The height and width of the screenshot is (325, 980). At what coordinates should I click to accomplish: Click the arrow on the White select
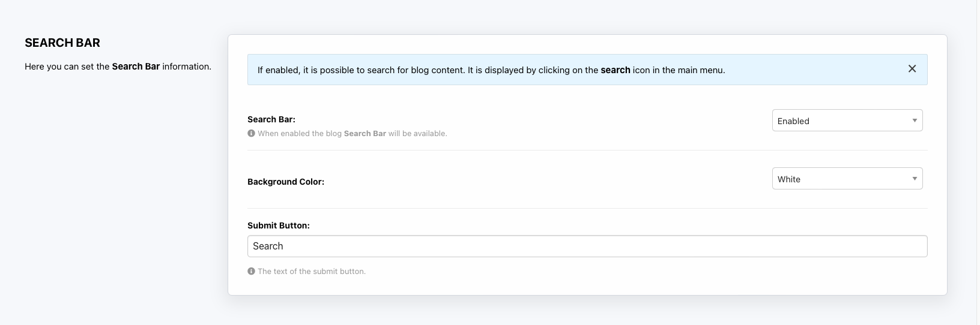(x=915, y=179)
